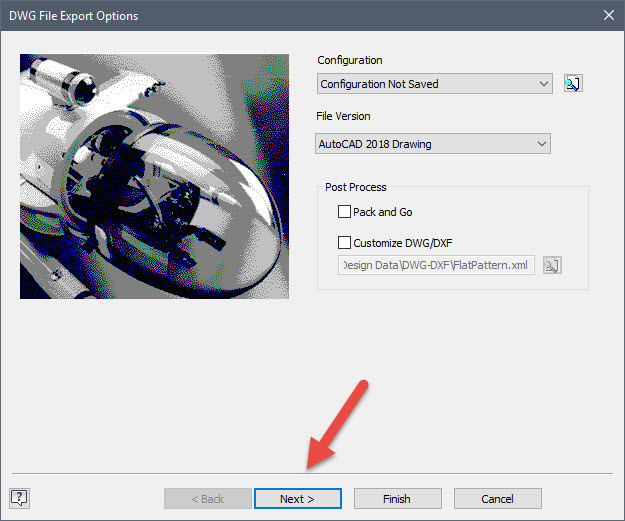Tick the Customize DWG/DXF checkbox

coord(344,242)
